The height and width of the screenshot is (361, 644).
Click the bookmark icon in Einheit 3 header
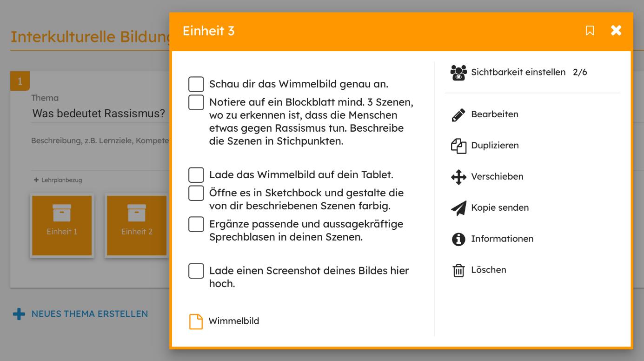(x=590, y=31)
